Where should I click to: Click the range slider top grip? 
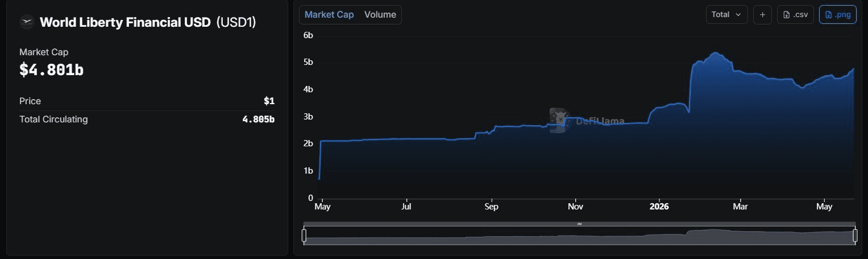(579, 224)
